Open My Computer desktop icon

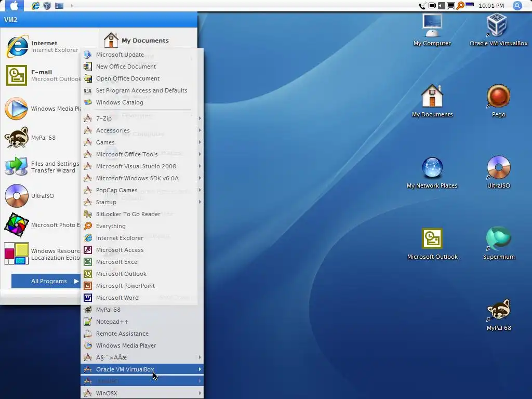pyautogui.click(x=432, y=30)
